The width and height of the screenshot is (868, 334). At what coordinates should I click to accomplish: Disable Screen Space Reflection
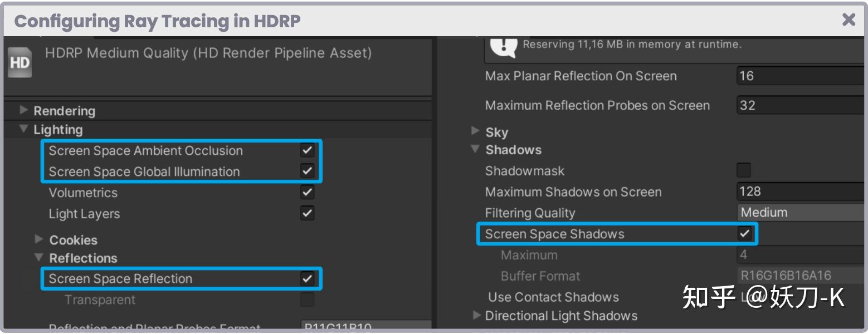point(307,279)
